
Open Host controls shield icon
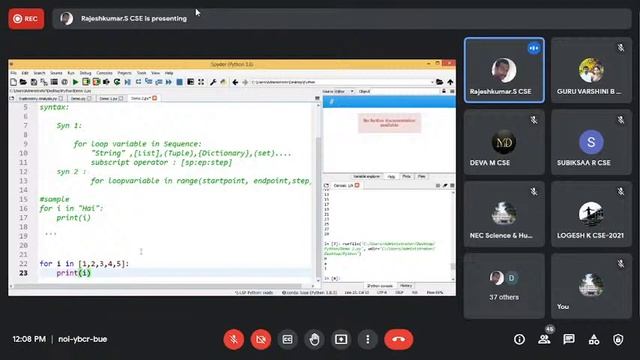pos(618,339)
